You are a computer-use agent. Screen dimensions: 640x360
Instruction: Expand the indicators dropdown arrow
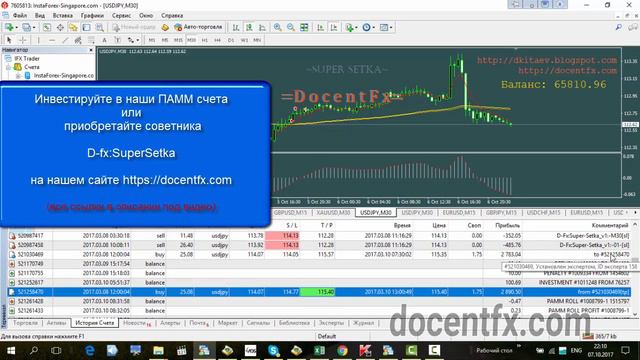click(356, 27)
